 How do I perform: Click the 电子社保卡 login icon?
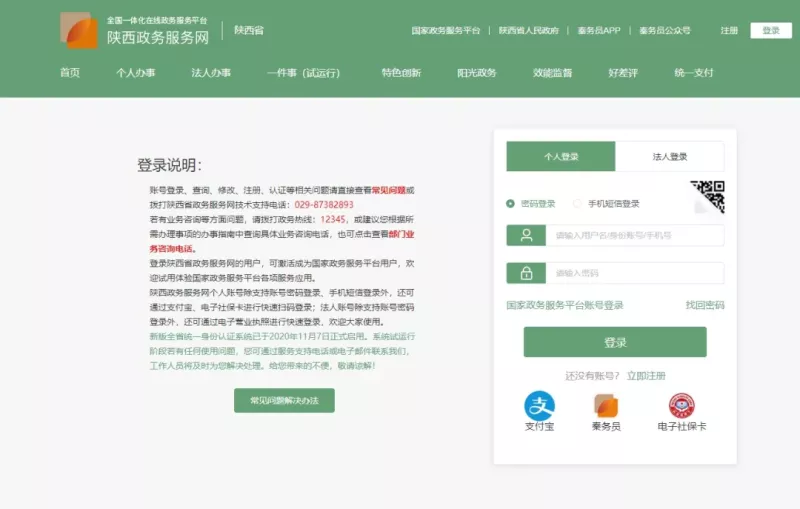tap(681, 405)
